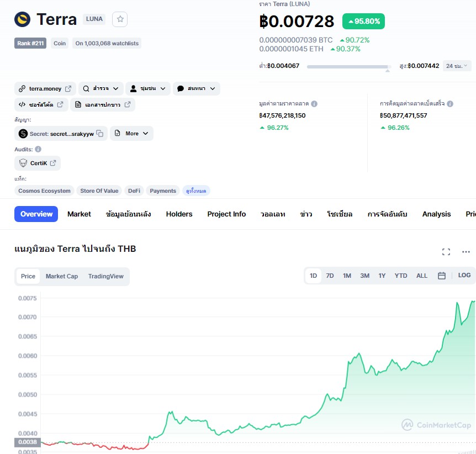
Task: Select the 3M chart range
Action: tap(364, 276)
